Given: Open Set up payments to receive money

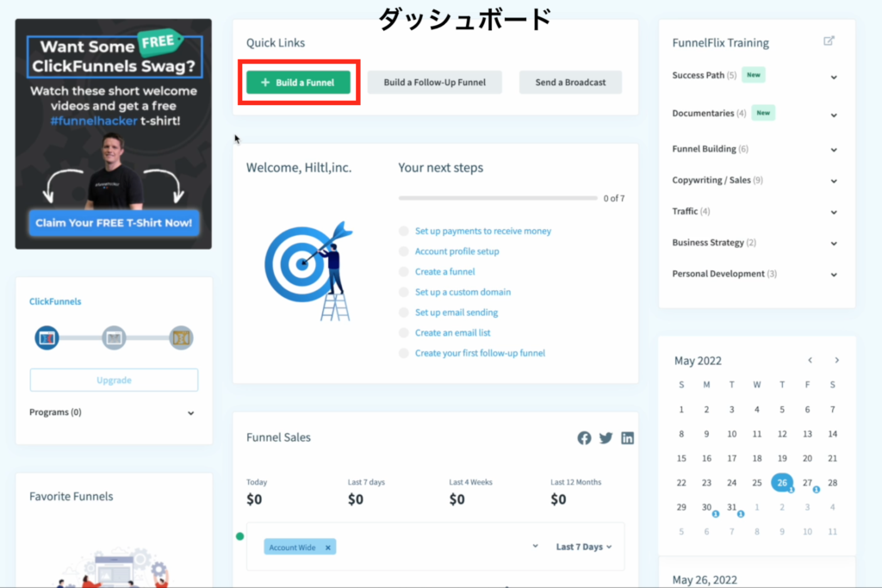Looking at the screenshot, I should 482,231.
